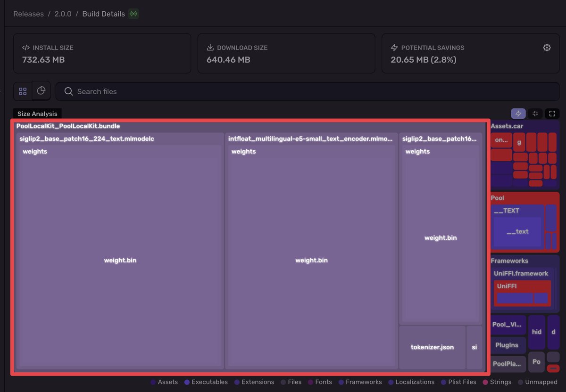This screenshot has width=566, height=392.
Task: Click the Extensions legend swatch
Action: click(x=237, y=382)
